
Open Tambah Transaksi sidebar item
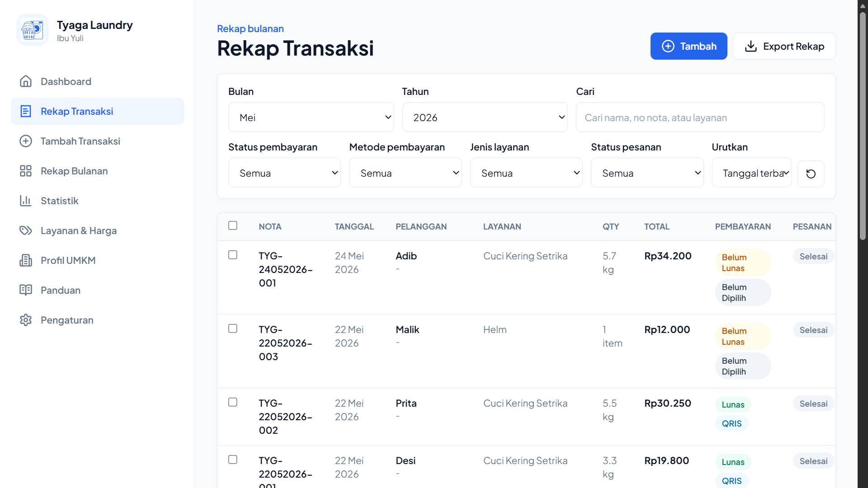point(97,141)
